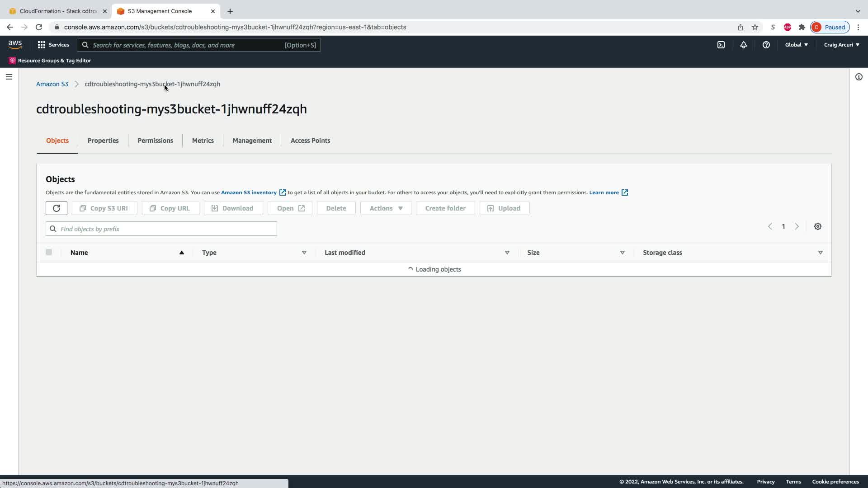
Task: Sort by the Name column arrow
Action: point(181,253)
